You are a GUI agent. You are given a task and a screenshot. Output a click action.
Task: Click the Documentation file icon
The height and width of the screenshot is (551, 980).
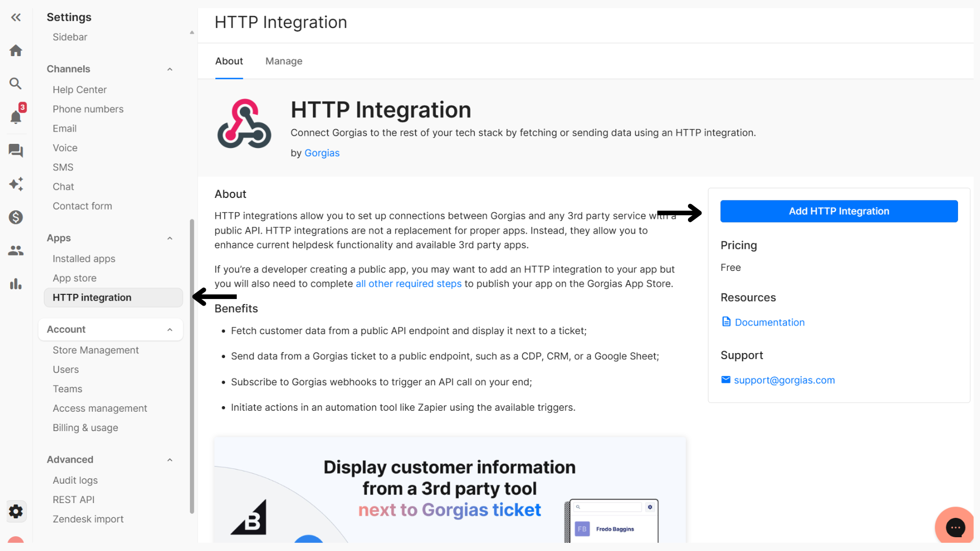point(726,321)
